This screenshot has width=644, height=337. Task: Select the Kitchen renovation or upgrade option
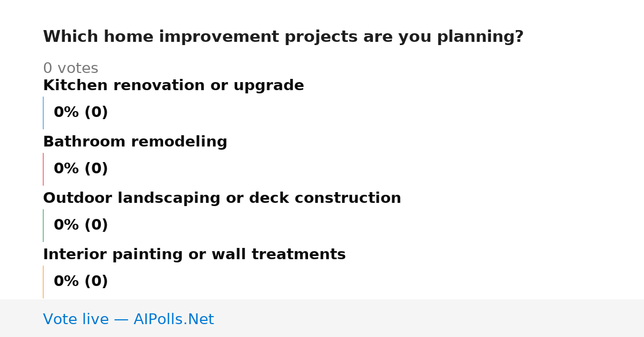173,86
